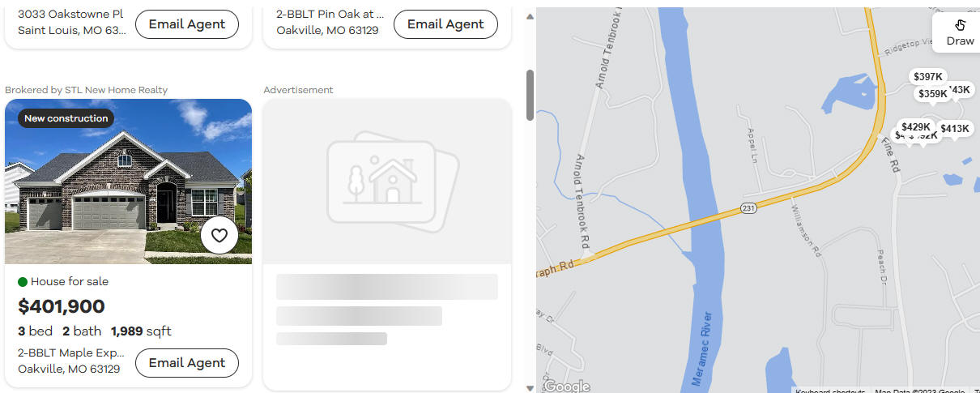Click the New construction badge
Screen dimensions: 980x393
(x=66, y=118)
